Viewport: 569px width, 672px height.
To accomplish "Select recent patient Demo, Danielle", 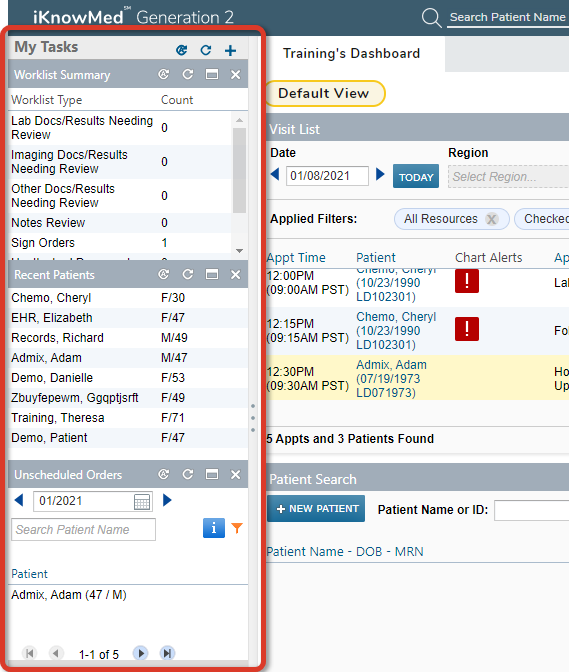I will point(128,378).
